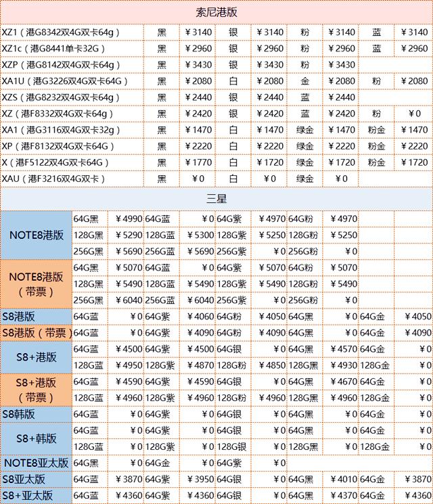
Task: Select the XP（港F8132双4G双卡64G）model cell
Action: coord(72,146)
